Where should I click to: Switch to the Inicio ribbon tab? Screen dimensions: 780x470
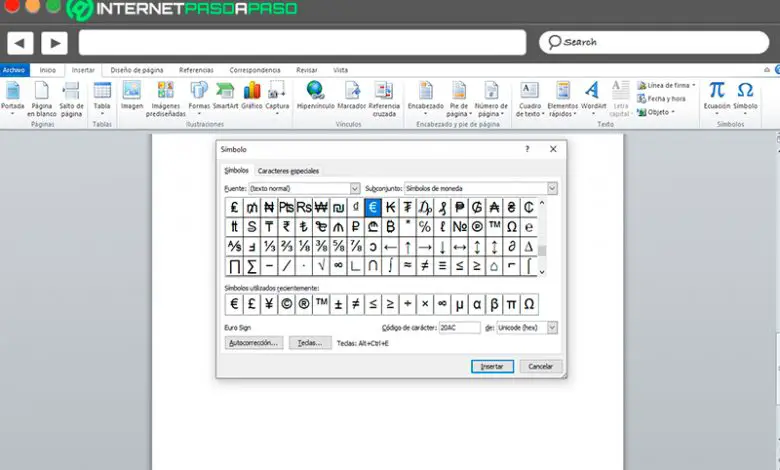48,70
